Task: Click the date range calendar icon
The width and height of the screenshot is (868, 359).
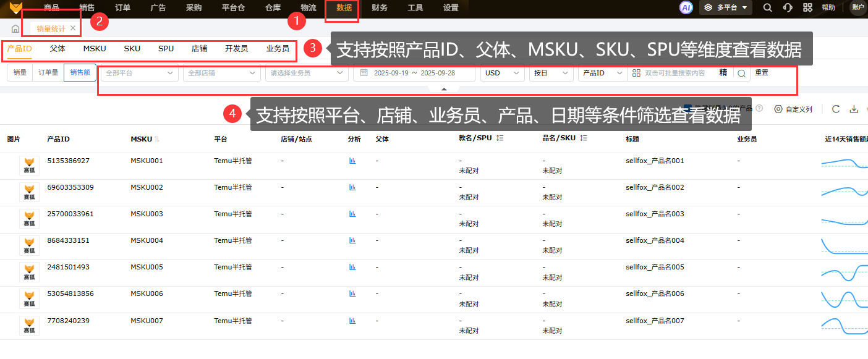Action: click(x=365, y=73)
